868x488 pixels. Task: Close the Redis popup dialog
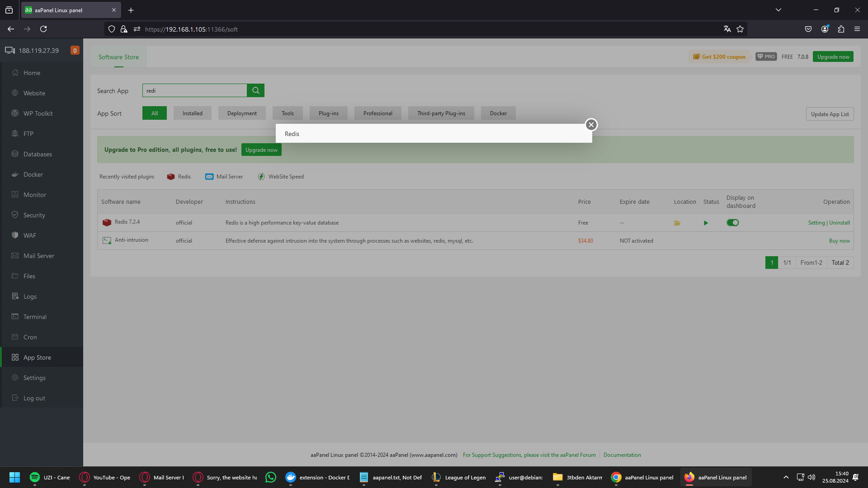[x=591, y=125]
